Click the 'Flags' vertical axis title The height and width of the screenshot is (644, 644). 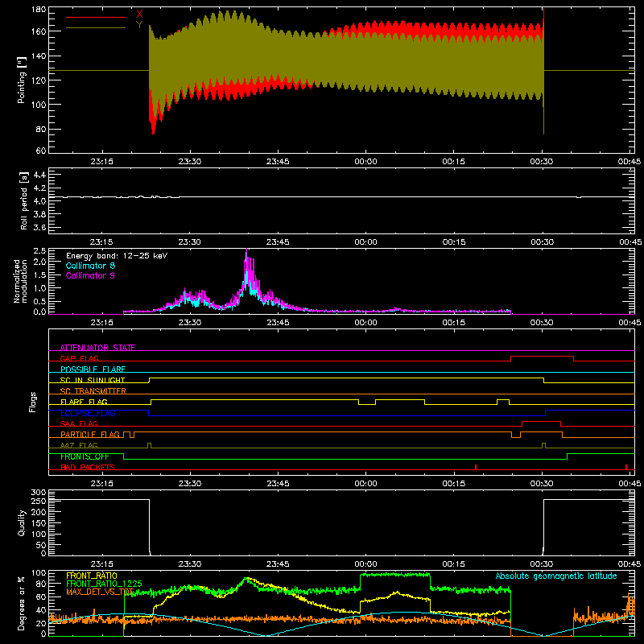tap(32, 402)
